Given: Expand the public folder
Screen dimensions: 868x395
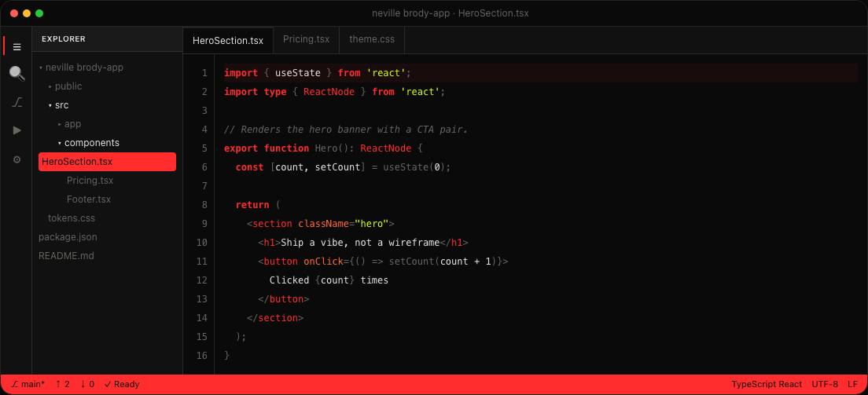Looking at the screenshot, I should 65,86.
